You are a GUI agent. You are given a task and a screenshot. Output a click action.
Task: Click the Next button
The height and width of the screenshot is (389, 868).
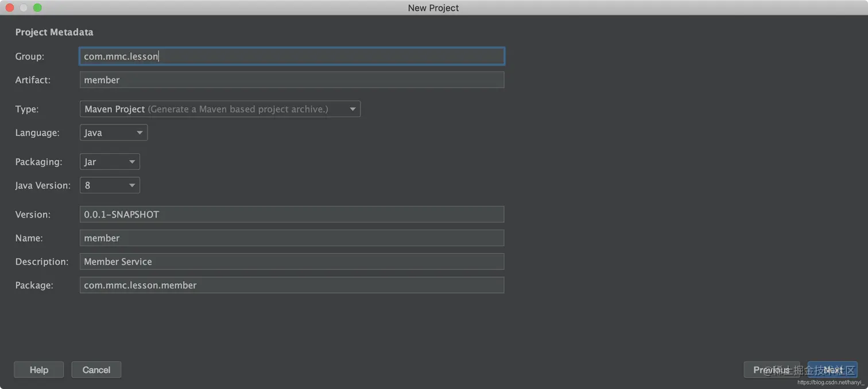tap(832, 370)
